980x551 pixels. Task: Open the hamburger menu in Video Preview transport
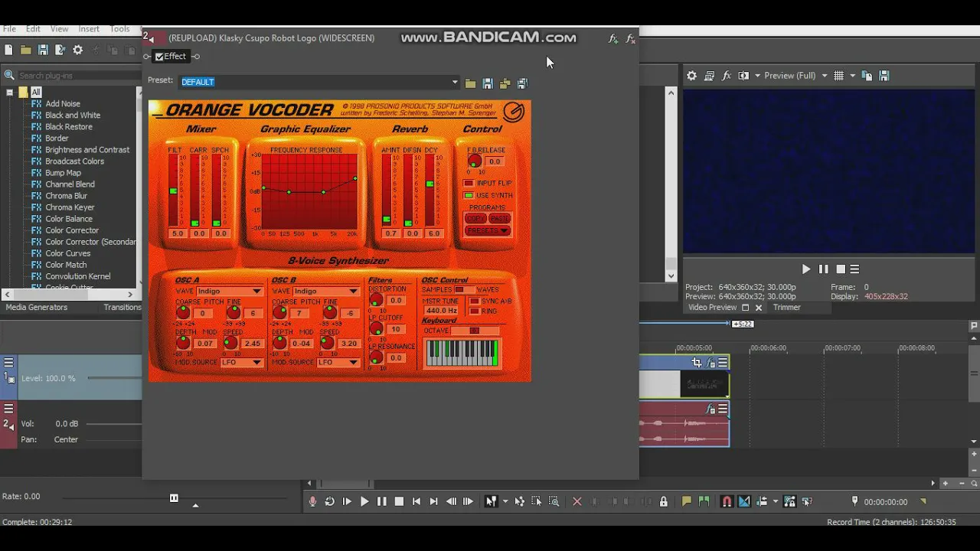(x=854, y=269)
